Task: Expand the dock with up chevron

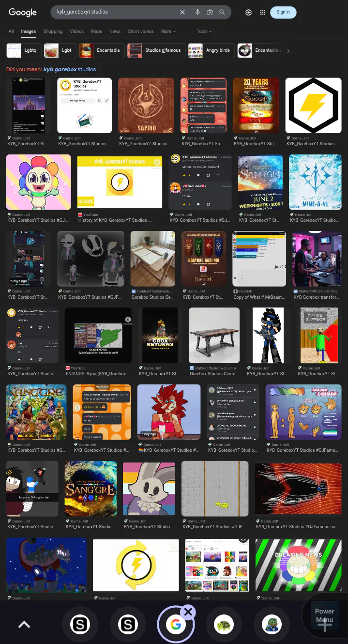Action: click(24, 625)
